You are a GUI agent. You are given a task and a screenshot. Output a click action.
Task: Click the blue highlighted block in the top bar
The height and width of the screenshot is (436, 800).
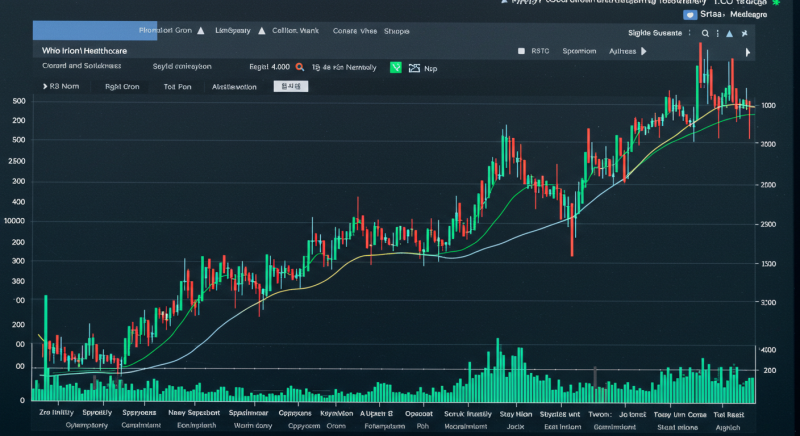(95, 31)
